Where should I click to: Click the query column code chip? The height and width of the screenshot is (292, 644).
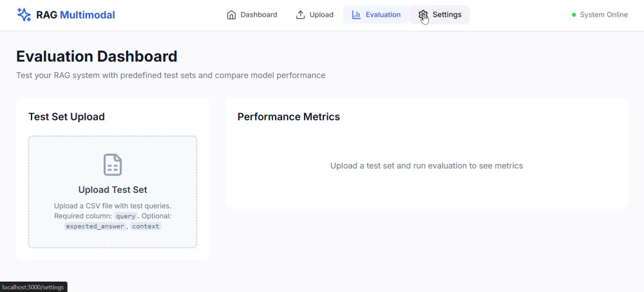(x=126, y=216)
